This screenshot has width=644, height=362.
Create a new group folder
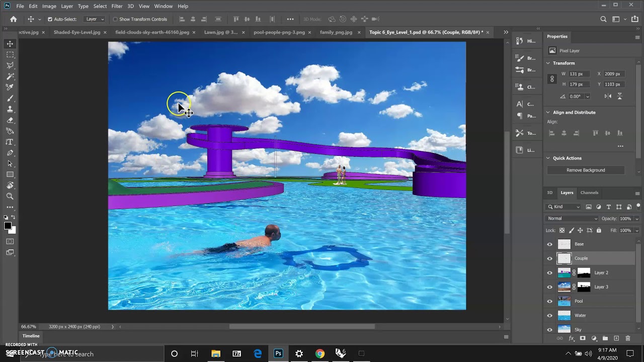(x=605, y=338)
